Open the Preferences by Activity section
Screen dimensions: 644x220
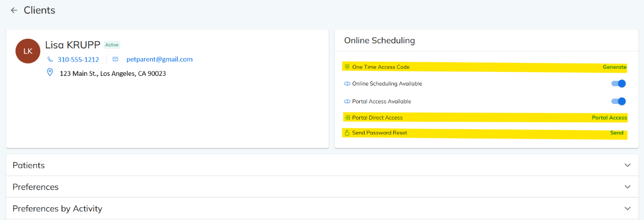[x=627, y=208]
